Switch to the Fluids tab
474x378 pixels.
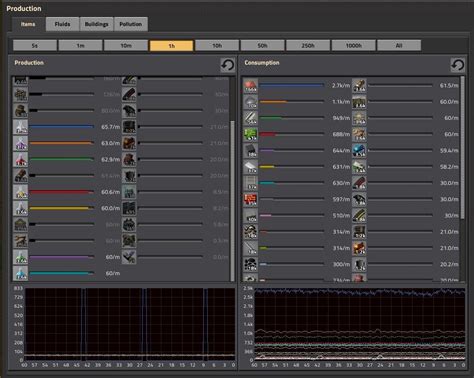click(x=62, y=24)
